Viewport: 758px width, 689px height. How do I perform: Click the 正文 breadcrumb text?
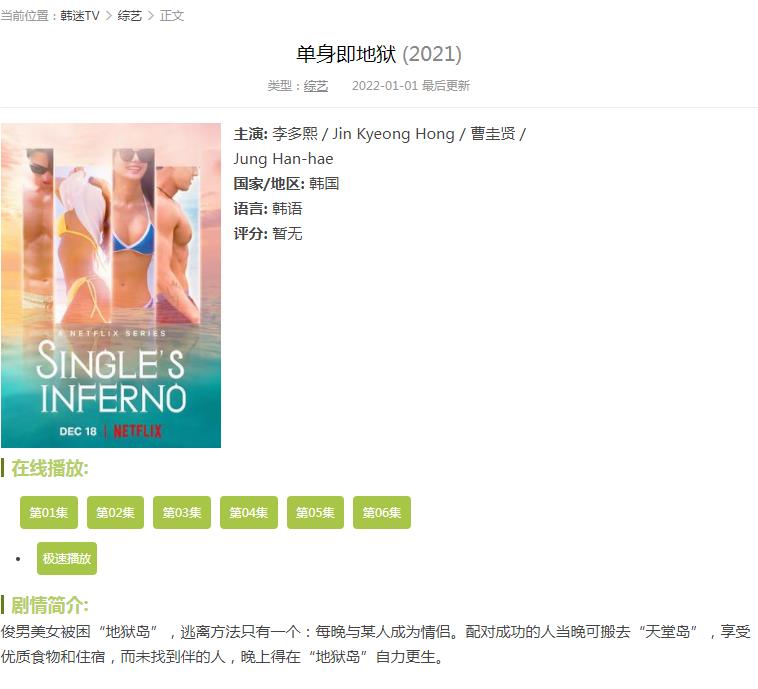tap(172, 16)
